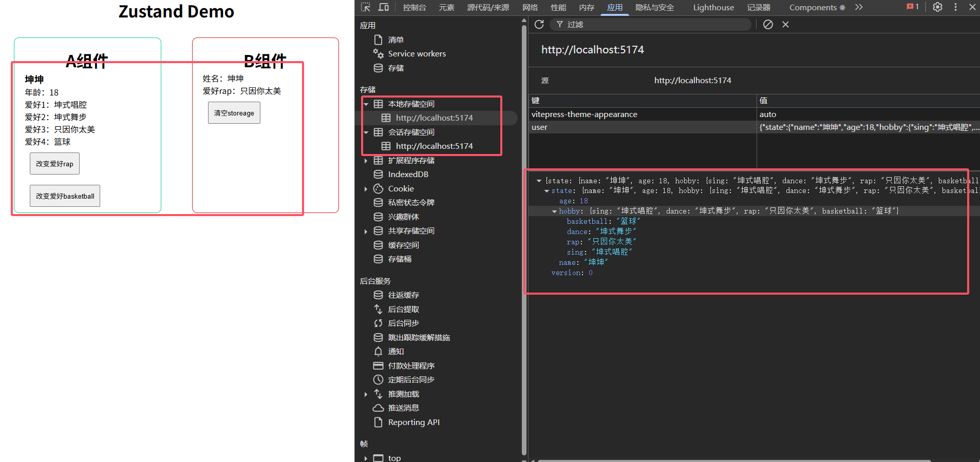Image resolution: width=980 pixels, height=462 pixels.
Task: Open the DevTools three-dot menu
Action: pos(955,7)
